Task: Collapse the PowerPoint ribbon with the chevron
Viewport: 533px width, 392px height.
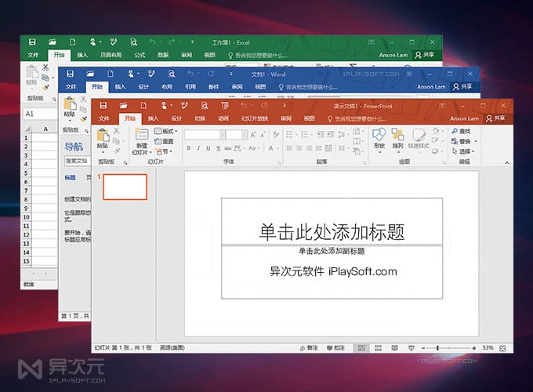Action: (507, 163)
